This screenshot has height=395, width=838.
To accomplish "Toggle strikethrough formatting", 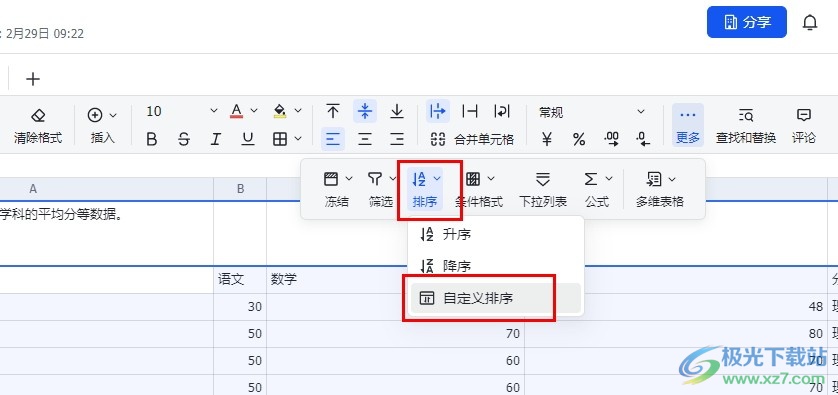I will 184,140.
